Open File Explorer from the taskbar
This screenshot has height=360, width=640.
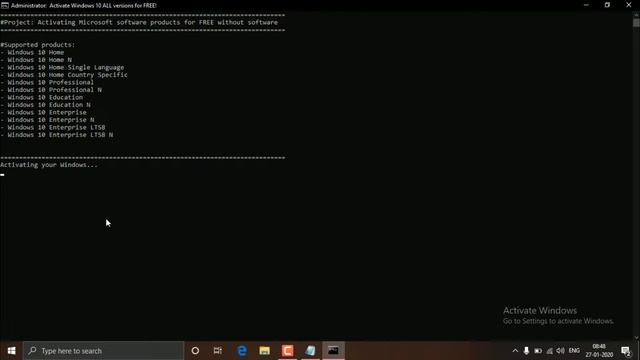pos(264,351)
